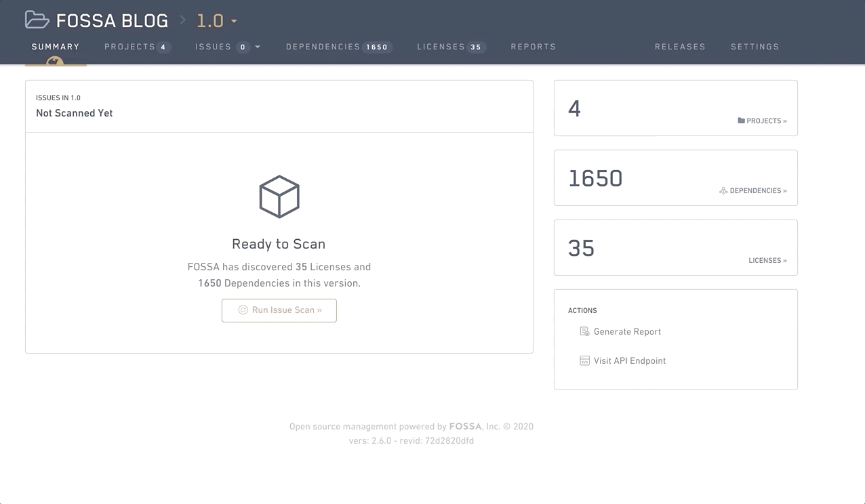Go to the Licenses tab

pos(450,47)
